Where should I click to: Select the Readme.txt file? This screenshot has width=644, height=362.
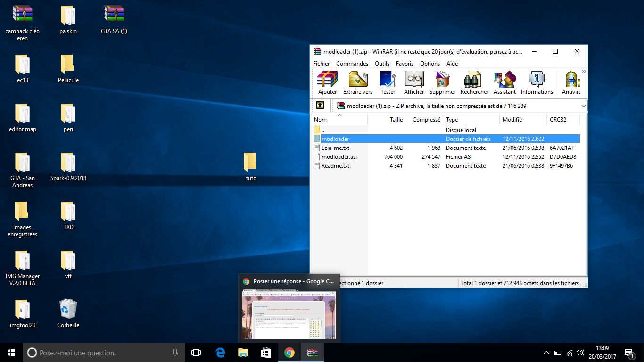(x=446, y=165)
